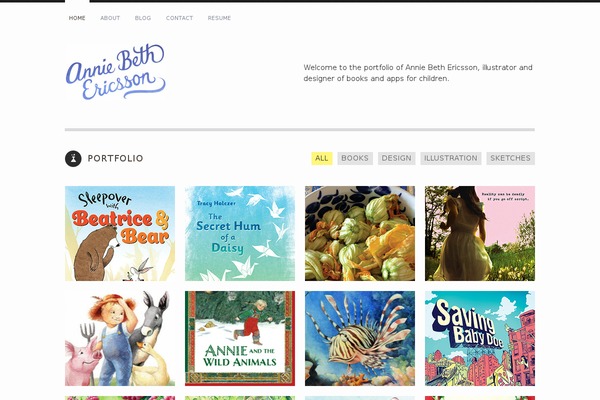Click the Annie Beth Ericsson logo
600x400 pixels.
click(116, 72)
